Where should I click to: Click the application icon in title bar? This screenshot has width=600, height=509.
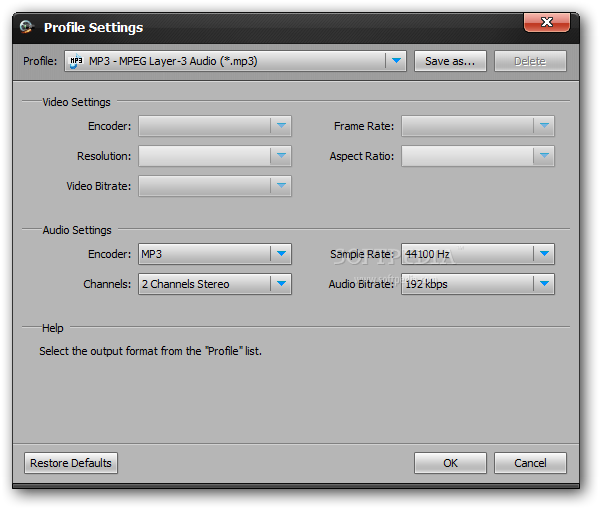pyautogui.click(x=27, y=27)
